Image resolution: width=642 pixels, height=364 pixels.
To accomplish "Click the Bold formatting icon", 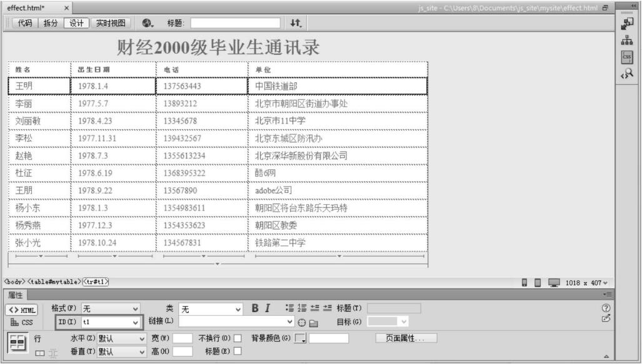I will click(256, 308).
